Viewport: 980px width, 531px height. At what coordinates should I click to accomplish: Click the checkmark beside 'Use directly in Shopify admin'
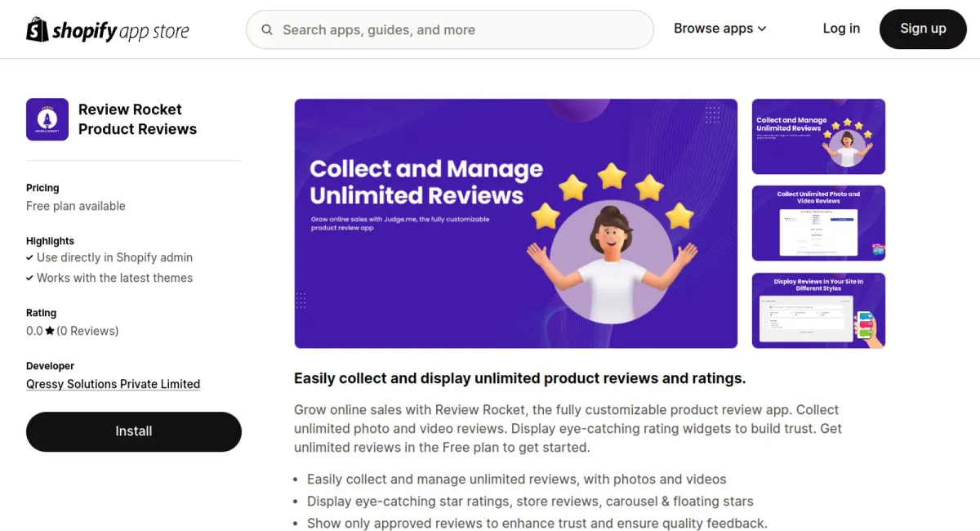pos(30,257)
